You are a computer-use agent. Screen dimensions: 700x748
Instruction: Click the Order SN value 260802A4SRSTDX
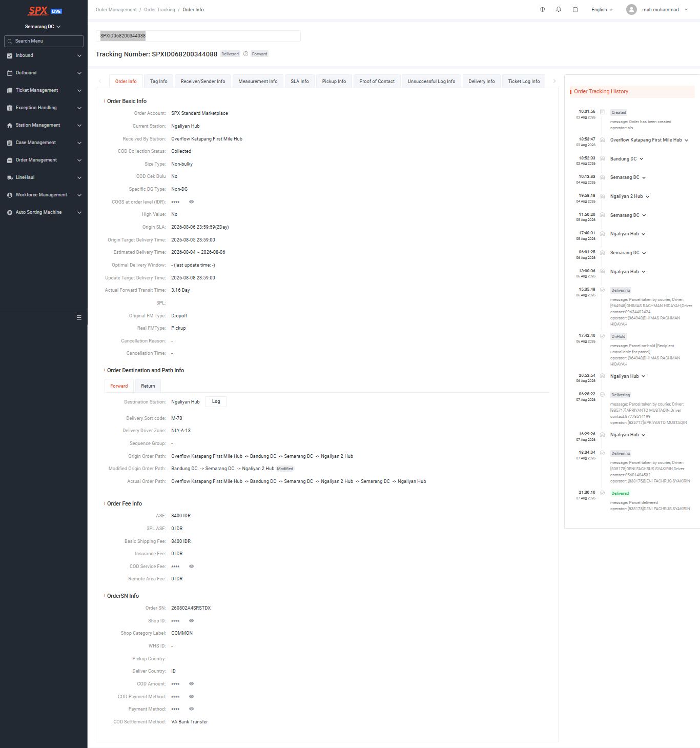click(x=191, y=608)
